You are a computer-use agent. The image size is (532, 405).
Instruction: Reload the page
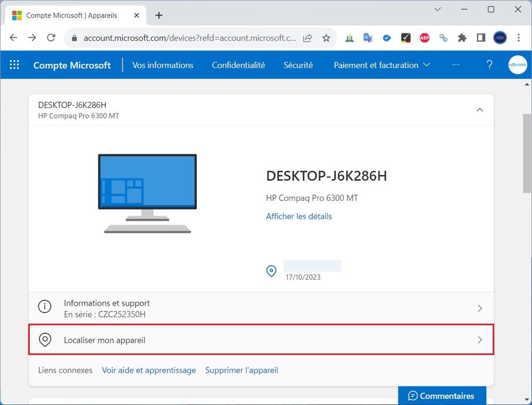[x=51, y=38]
